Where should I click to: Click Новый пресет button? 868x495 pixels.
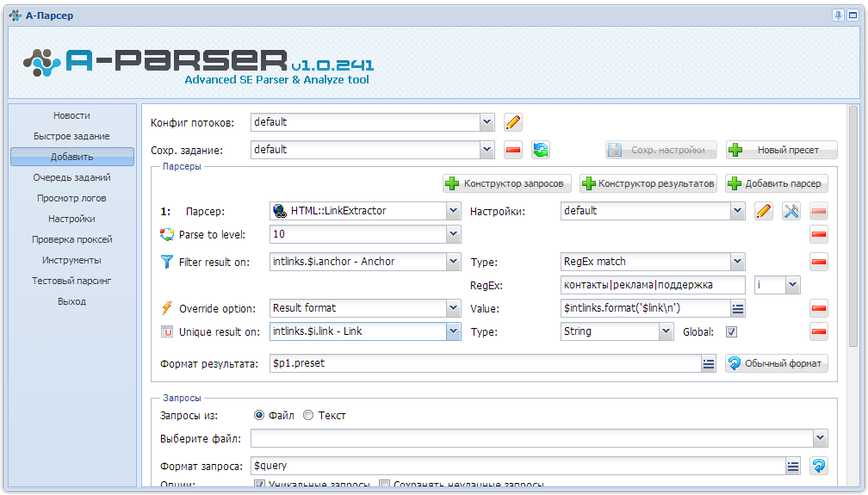(781, 150)
